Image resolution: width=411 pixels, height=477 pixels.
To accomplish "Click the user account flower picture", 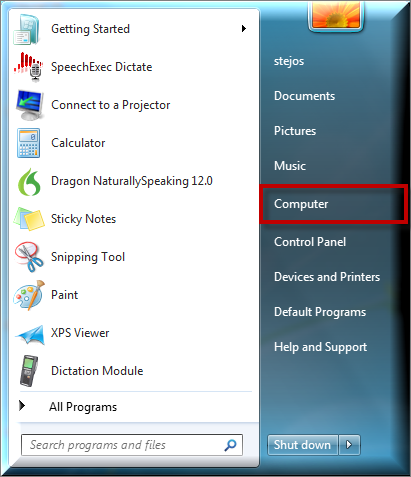I will click(x=336, y=14).
